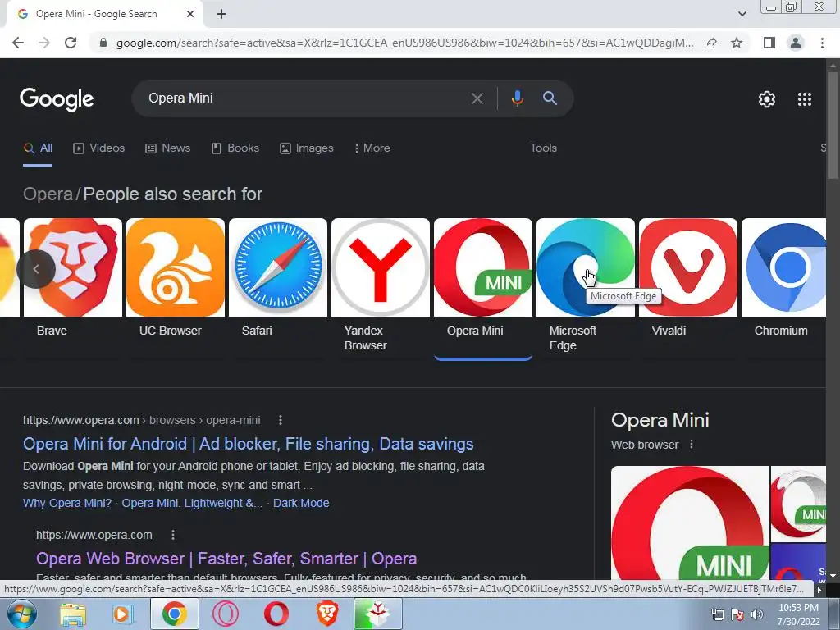Click the page vertical scrollbar thumb

(833, 125)
